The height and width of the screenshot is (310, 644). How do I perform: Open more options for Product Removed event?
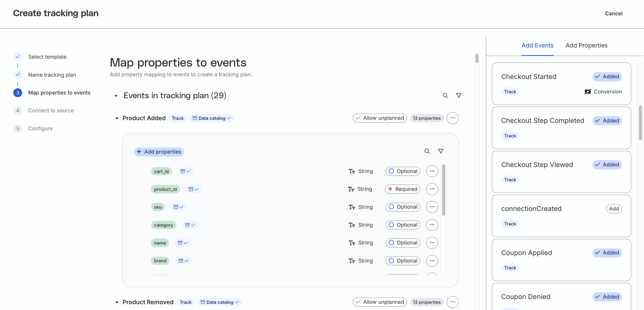[x=453, y=302]
